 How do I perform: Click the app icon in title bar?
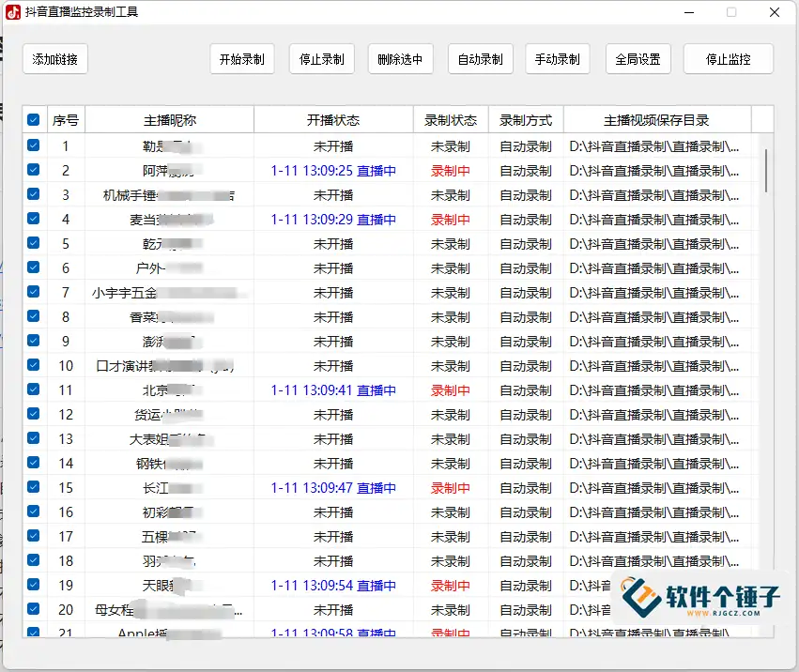[13, 11]
